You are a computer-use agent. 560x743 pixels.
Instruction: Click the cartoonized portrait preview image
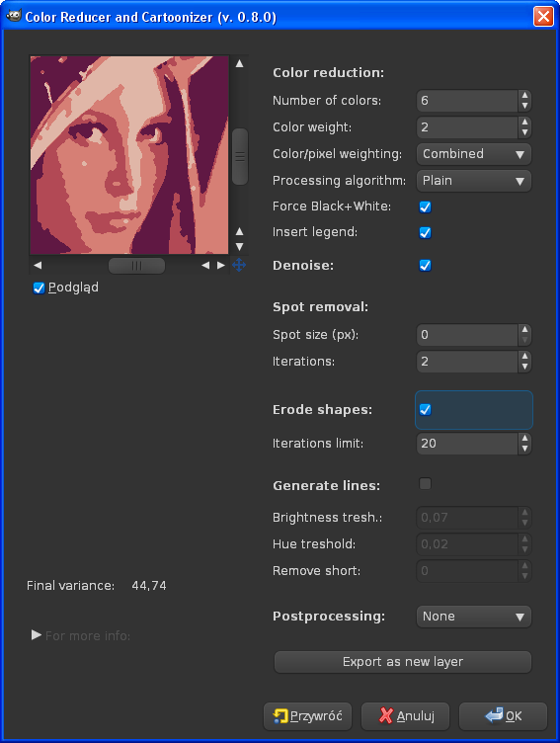(129, 155)
